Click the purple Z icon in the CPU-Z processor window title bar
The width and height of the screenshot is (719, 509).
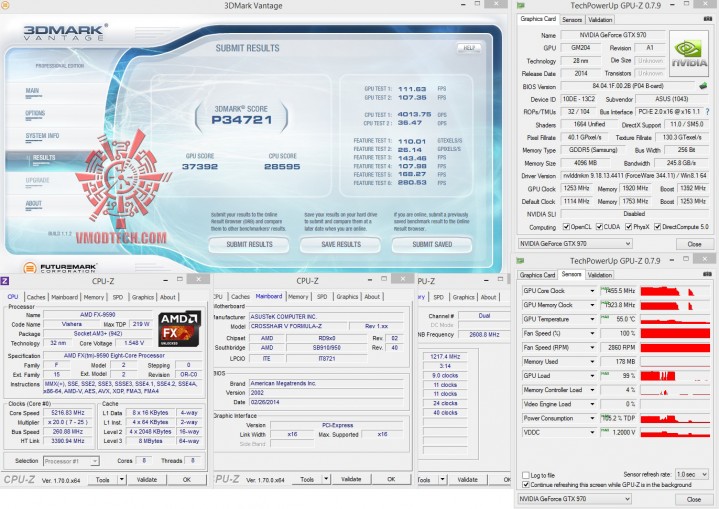pyautogui.click(x=5, y=281)
